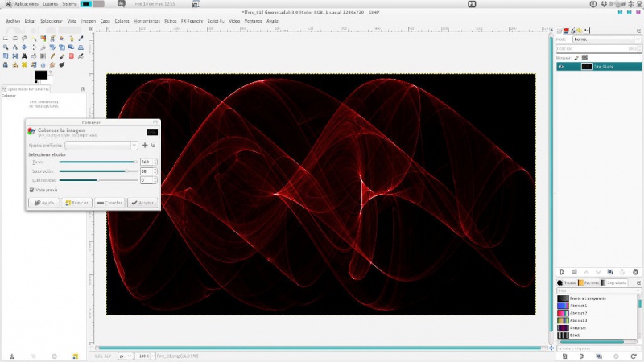
Task: Open the Archivo menu
Action: click(x=13, y=21)
